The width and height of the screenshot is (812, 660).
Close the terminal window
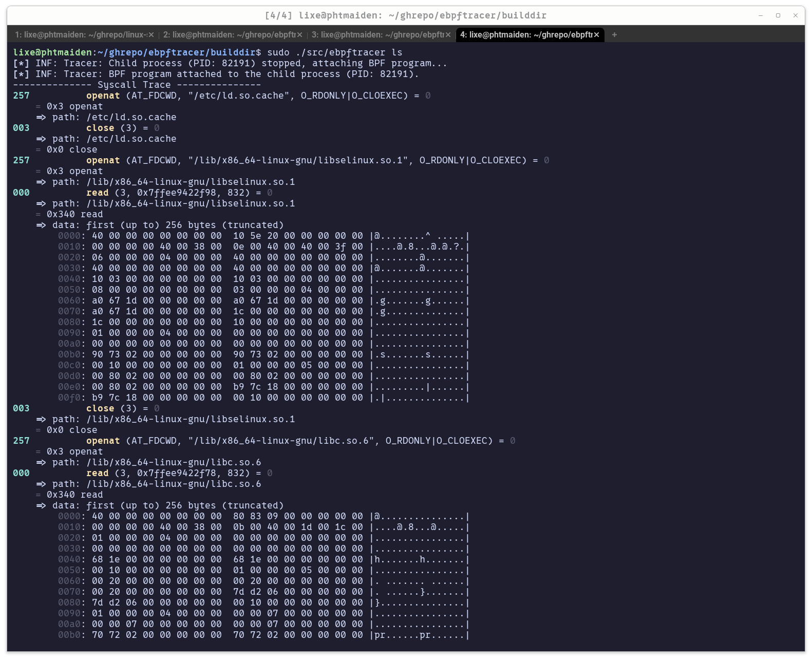coord(796,15)
